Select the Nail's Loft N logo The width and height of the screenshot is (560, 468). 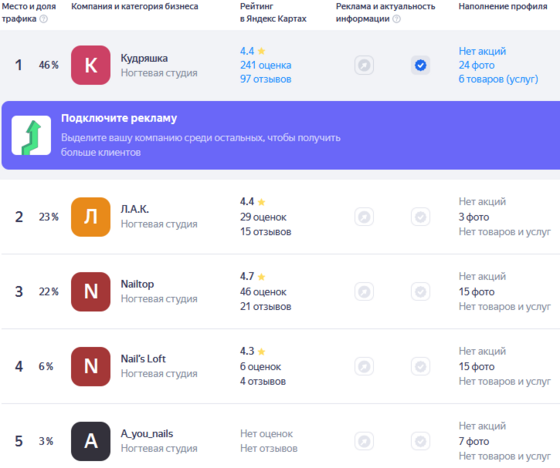click(x=91, y=366)
